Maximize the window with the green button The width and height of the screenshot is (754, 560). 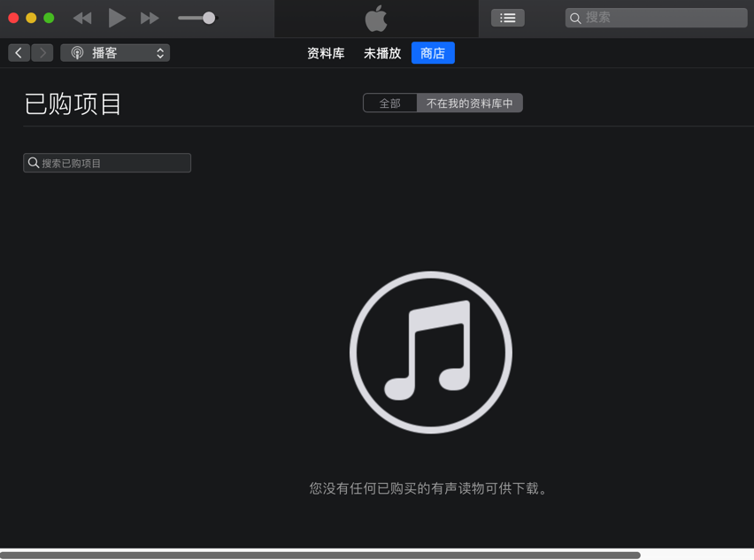point(49,19)
